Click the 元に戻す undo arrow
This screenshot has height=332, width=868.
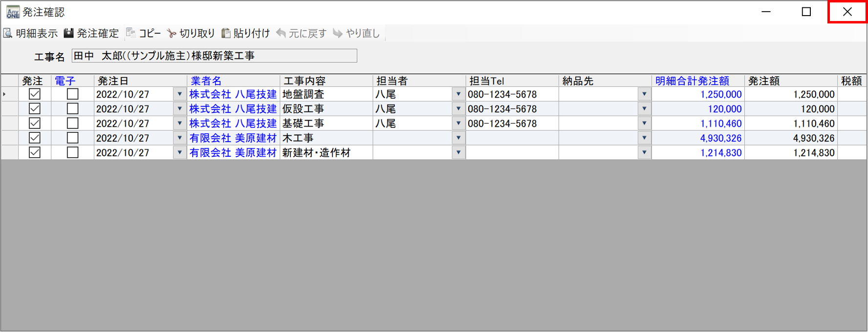[281, 33]
